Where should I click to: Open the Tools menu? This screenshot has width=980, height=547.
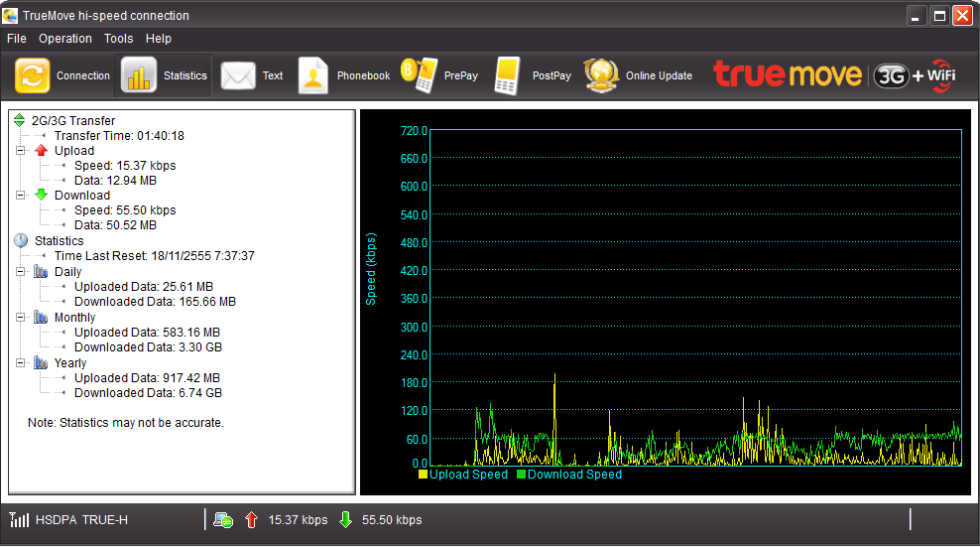click(x=119, y=38)
